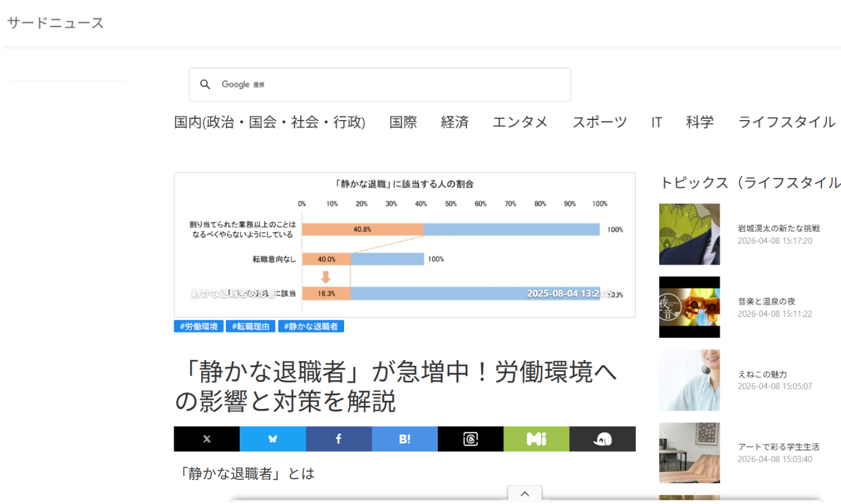Share article on Misskey
This screenshot has height=504, width=841.
click(x=536, y=439)
